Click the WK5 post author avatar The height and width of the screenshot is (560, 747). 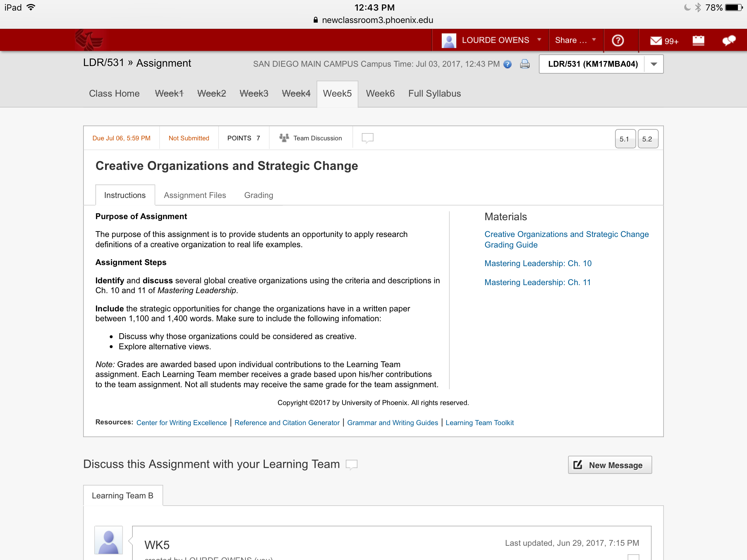tap(108, 540)
